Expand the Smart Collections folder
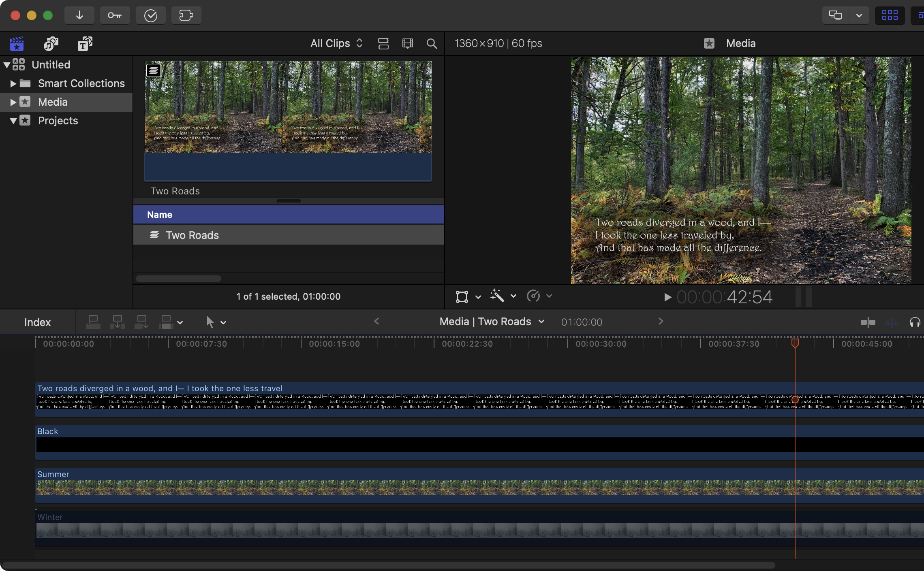The height and width of the screenshot is (571, 924). click(x=13, y=83)
